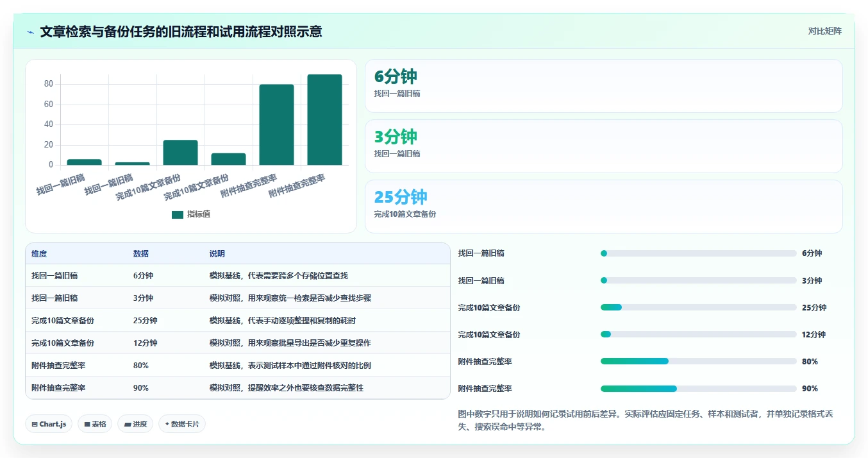Select the 进度 tag chip

(x=135, y=424)
